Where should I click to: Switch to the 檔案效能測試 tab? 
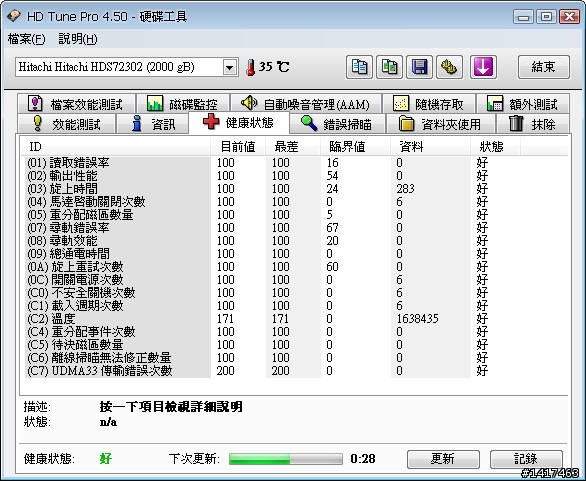pos(76,104)
